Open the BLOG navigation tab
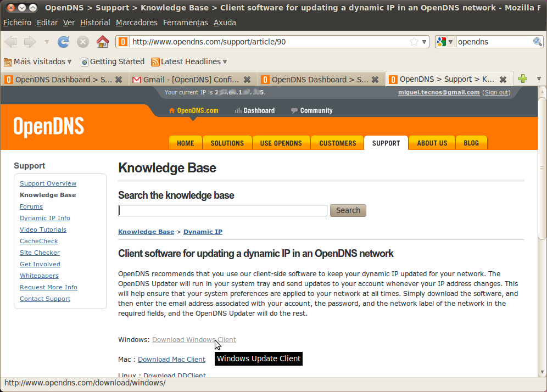 (471, 143)
